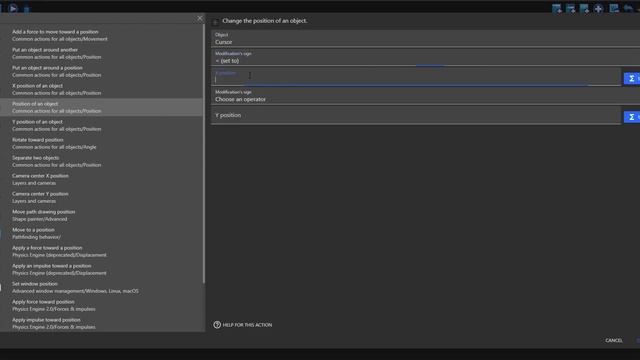Click the small icon beside 'Change the position' title

point(216,22)
